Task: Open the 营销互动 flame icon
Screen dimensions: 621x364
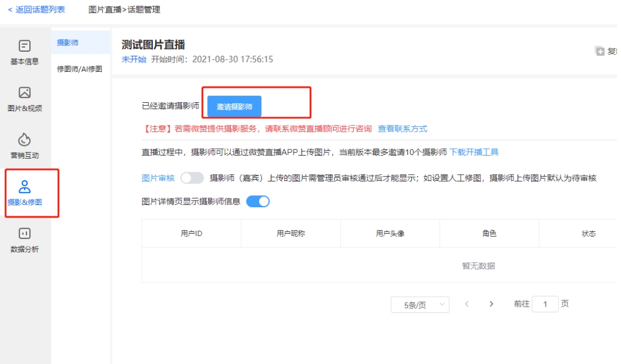Action: point(25,140)
